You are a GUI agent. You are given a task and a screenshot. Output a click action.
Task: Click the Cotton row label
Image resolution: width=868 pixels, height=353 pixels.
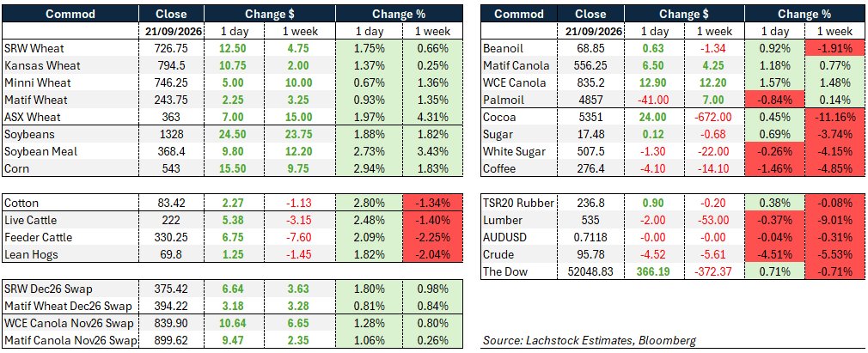click(x=21, y=203)
